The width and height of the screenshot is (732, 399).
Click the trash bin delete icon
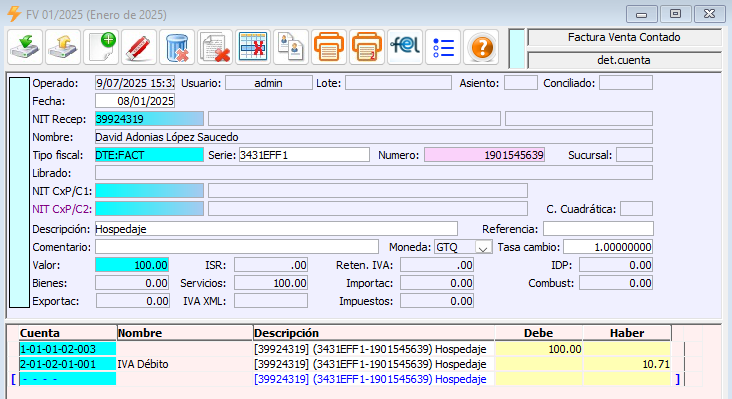coord(177,47)
